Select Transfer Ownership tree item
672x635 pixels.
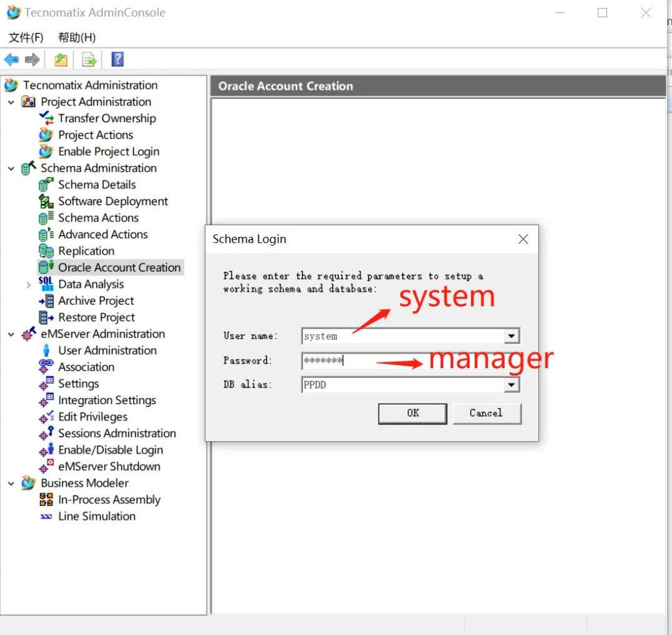click(x=107, y=118)
